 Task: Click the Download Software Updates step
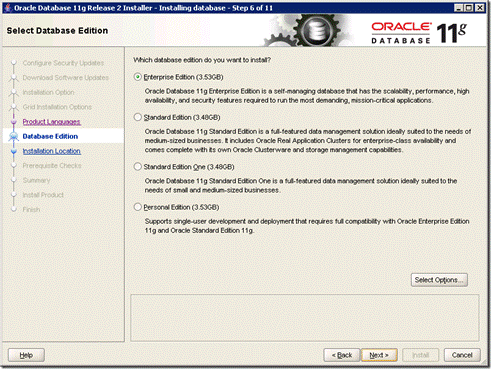tap(66, 78)
